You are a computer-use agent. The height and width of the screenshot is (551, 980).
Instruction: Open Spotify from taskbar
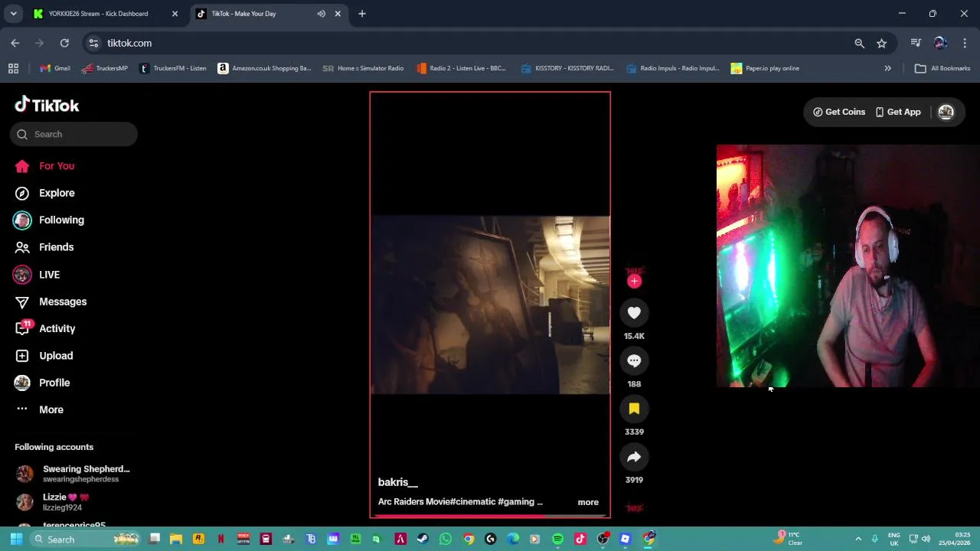tap(557, 539)
